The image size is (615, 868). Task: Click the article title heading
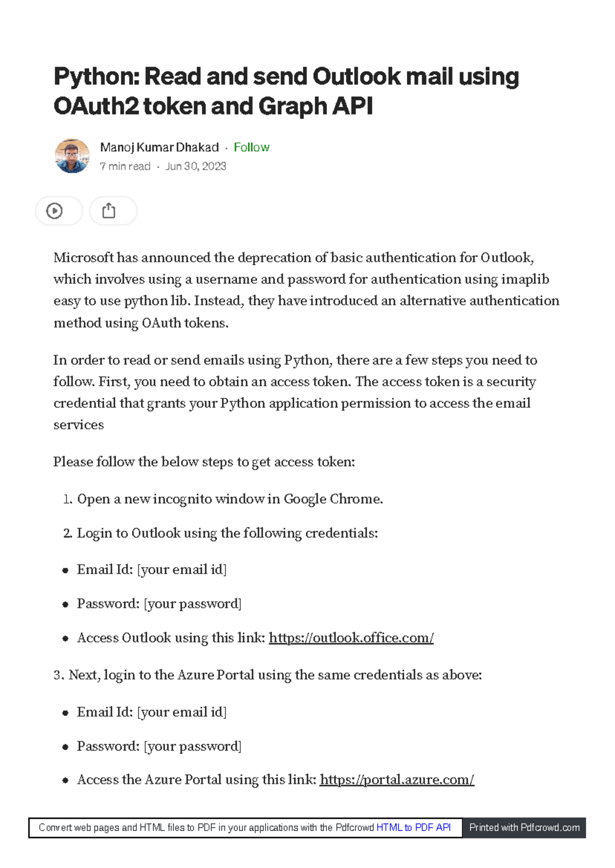(x=286, y=91)
